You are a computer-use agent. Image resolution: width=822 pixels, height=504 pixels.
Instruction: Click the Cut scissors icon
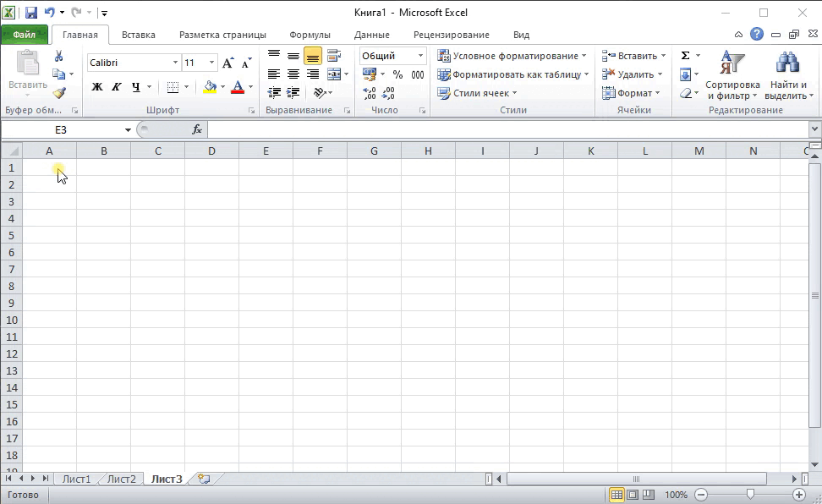tap(58, 56)
